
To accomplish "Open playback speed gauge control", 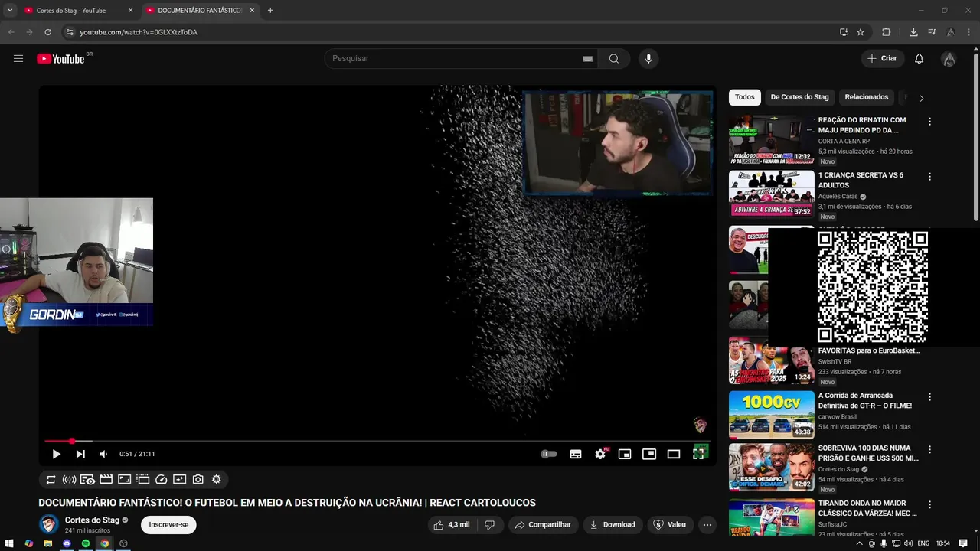I will [161, 480].
